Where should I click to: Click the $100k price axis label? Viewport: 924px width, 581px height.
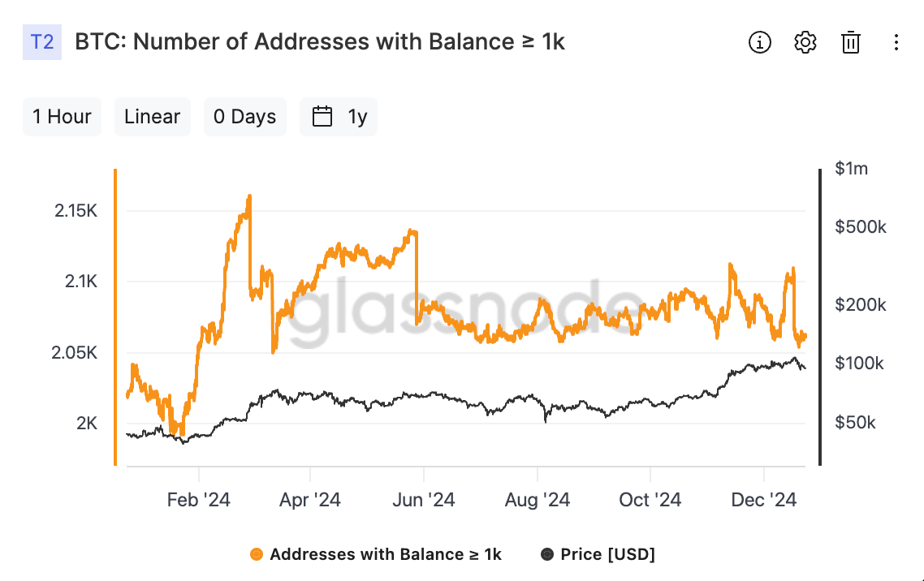859,364
